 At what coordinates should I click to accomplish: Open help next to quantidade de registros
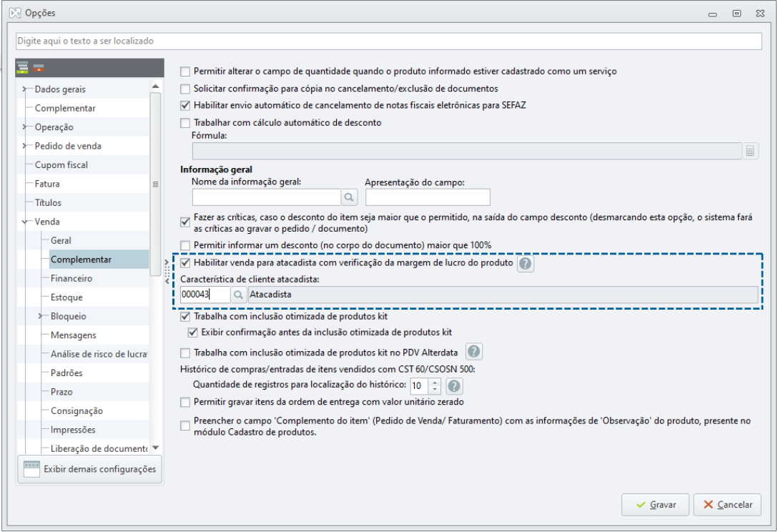coord(454,385)
